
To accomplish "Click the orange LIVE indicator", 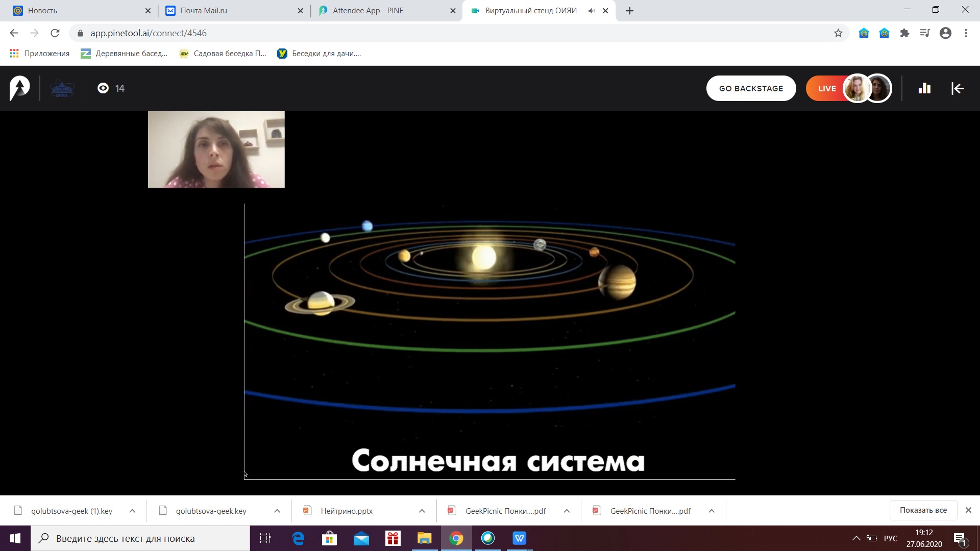I will [826, 88].
